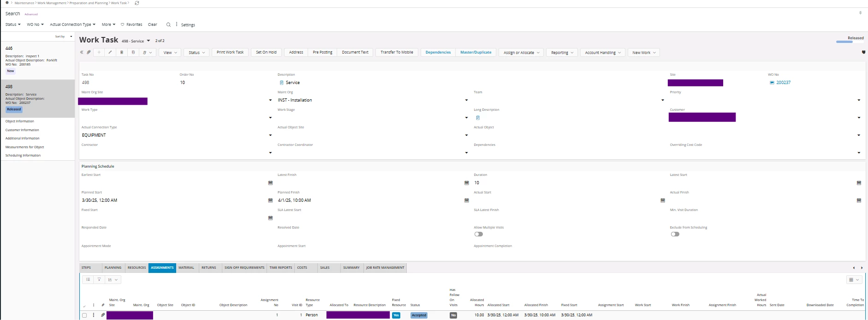Open WO No 200237 link

tap(783, 83)
